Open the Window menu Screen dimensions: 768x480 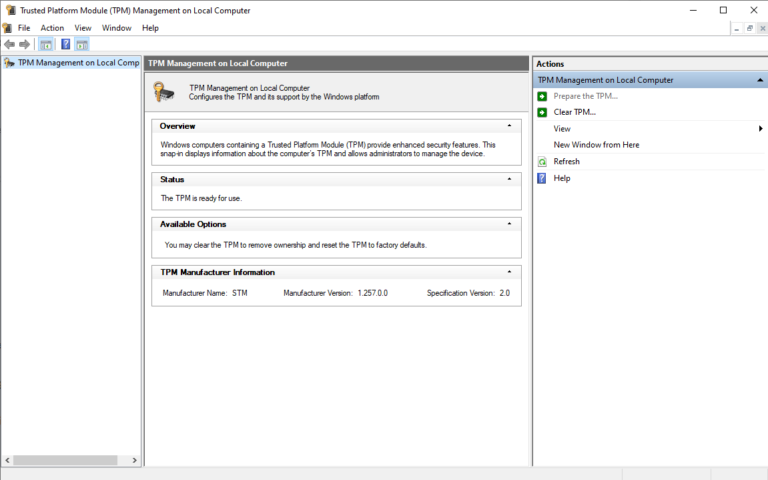pos(116,28)
